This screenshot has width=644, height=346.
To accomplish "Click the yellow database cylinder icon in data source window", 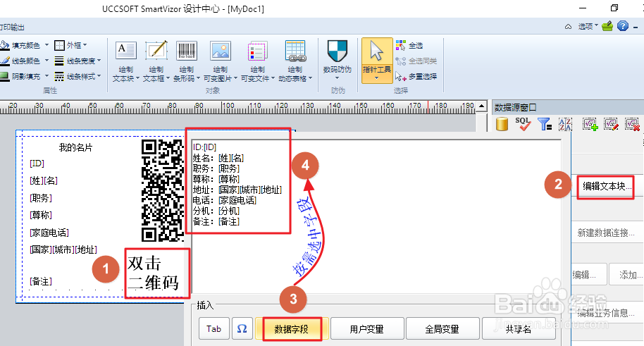I will (x=502, y=124).
